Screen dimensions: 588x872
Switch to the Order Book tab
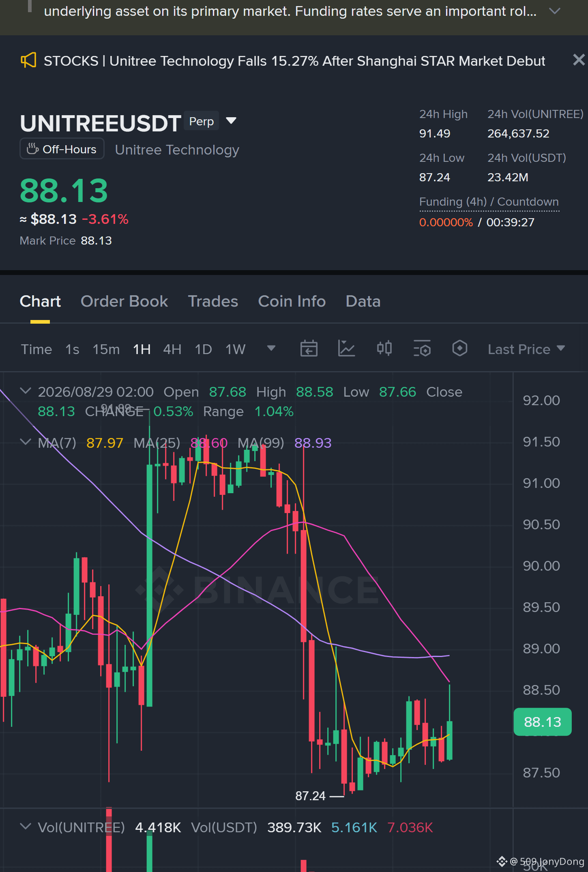[124, 301]
